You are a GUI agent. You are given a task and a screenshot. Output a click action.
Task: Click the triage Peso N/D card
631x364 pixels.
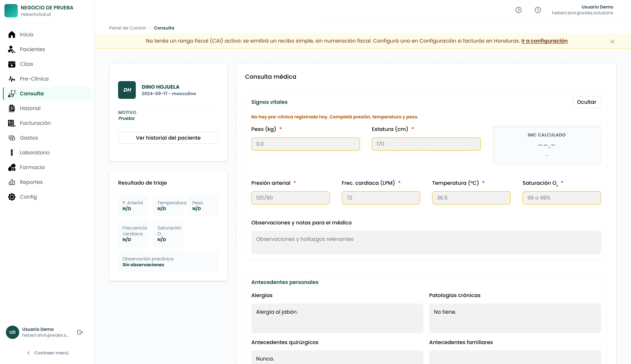[x=203, y=205]
